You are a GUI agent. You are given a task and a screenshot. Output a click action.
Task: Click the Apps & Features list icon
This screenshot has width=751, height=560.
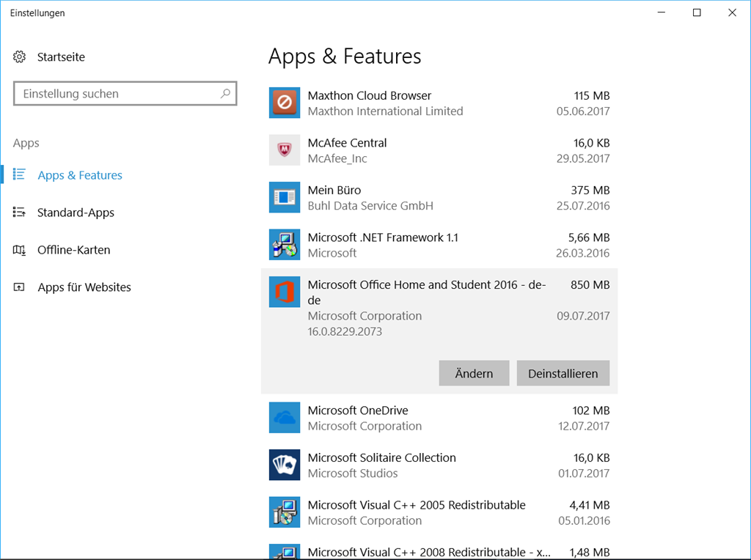click(19, 174)
